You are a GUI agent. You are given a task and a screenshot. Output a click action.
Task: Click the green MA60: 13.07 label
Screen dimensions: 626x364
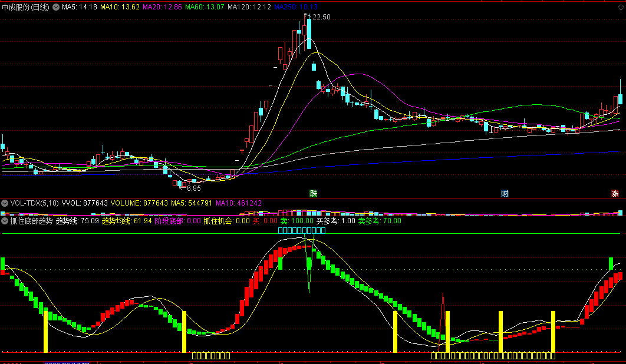point(205,7)
